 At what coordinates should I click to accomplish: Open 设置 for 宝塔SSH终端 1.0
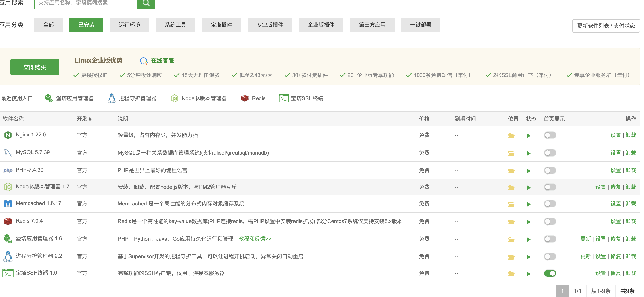click(x=601, y=273)
